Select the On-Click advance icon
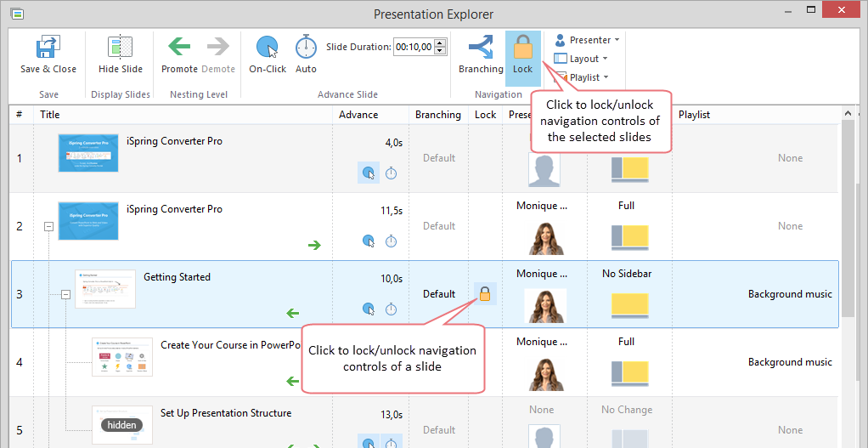This screenshot has height=448, width=868. click(268, 47)
